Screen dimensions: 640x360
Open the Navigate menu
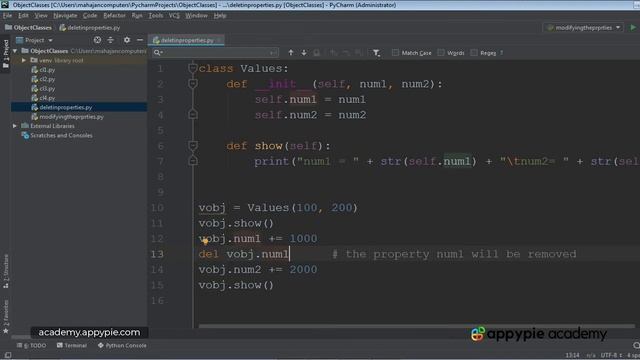coord(65,16)
